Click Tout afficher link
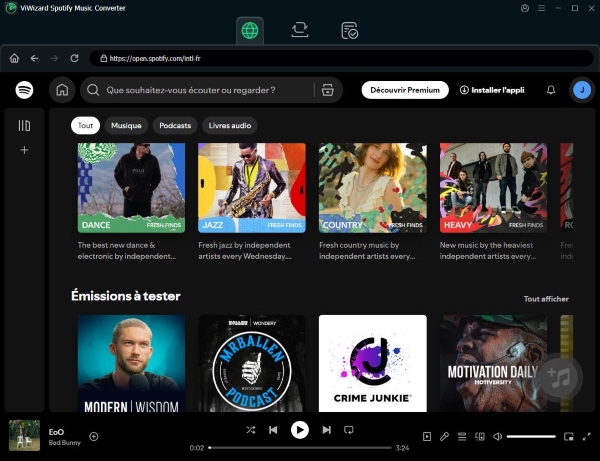This screenshot has width=600, height=461. pos(546,299)
